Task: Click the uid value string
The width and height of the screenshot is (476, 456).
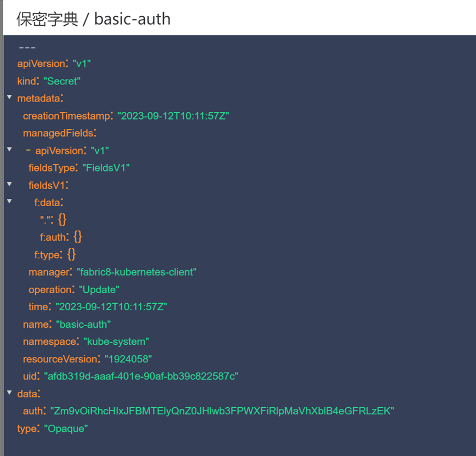Action: point(141,376)
